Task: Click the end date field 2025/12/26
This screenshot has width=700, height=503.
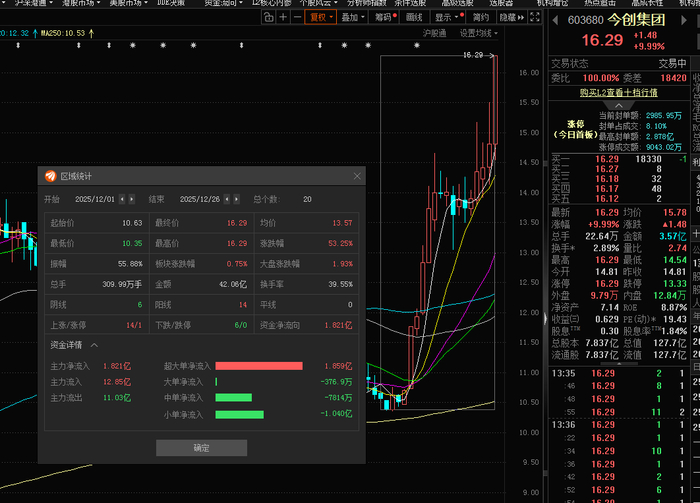Action: [x=200, y=199]
